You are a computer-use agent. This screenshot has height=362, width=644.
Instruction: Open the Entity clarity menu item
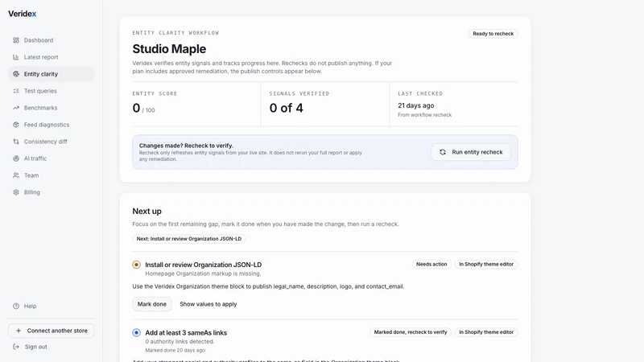point(52,74)
